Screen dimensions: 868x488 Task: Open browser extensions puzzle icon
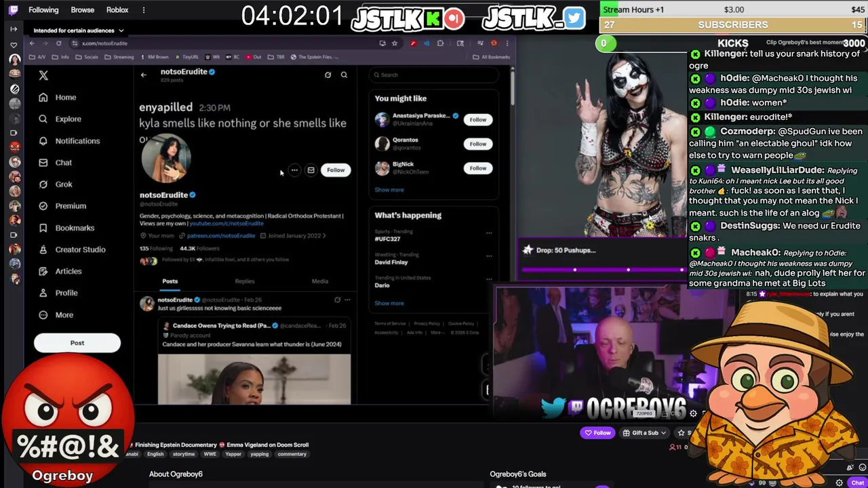point(441,43)
